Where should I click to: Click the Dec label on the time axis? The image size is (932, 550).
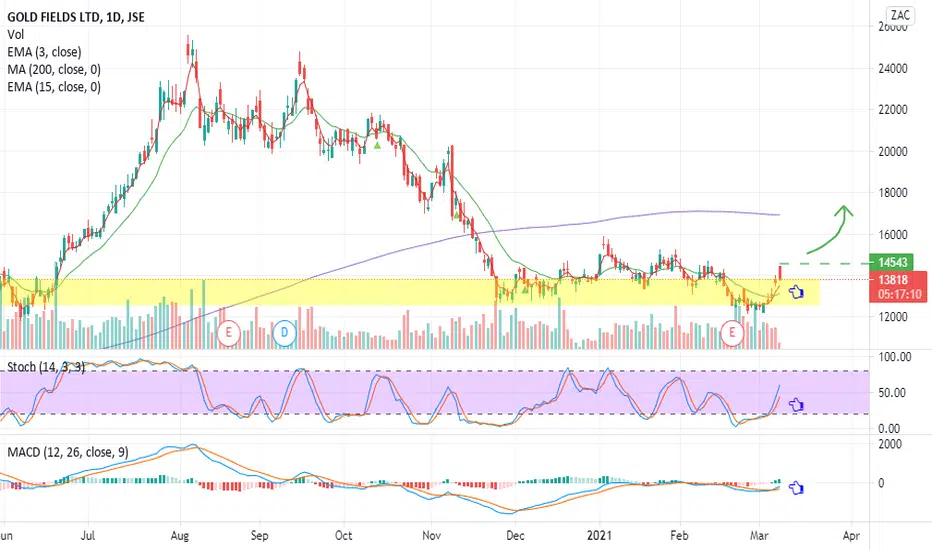click(x=515, y=535)
